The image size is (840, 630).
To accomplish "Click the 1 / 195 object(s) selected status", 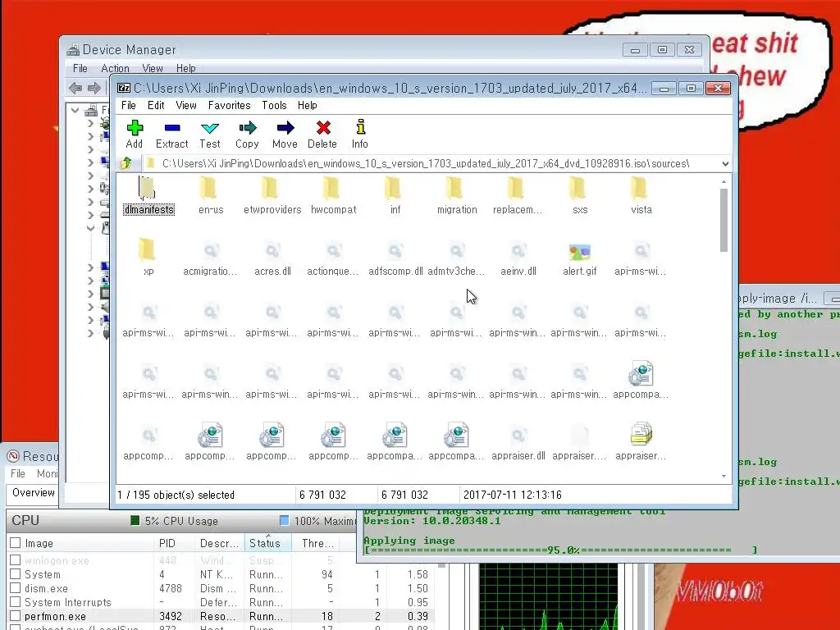I will click(x=176, y=495).
